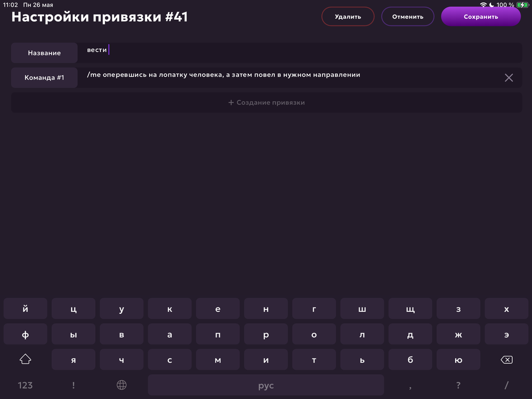Image resolution: width=532 pixels, height=399 pixels.
Task: Tap the и key
Action: pyautogui.click(x=266, y=360)
